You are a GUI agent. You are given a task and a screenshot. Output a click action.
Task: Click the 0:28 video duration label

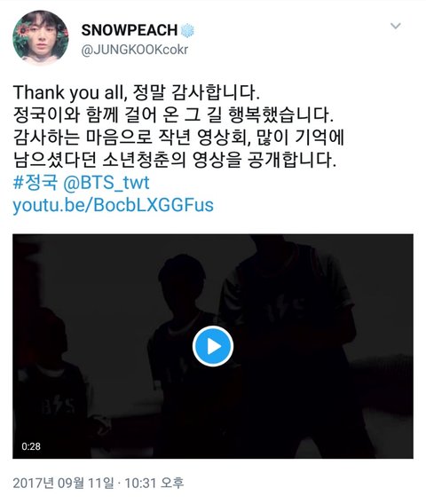(31, 446)
